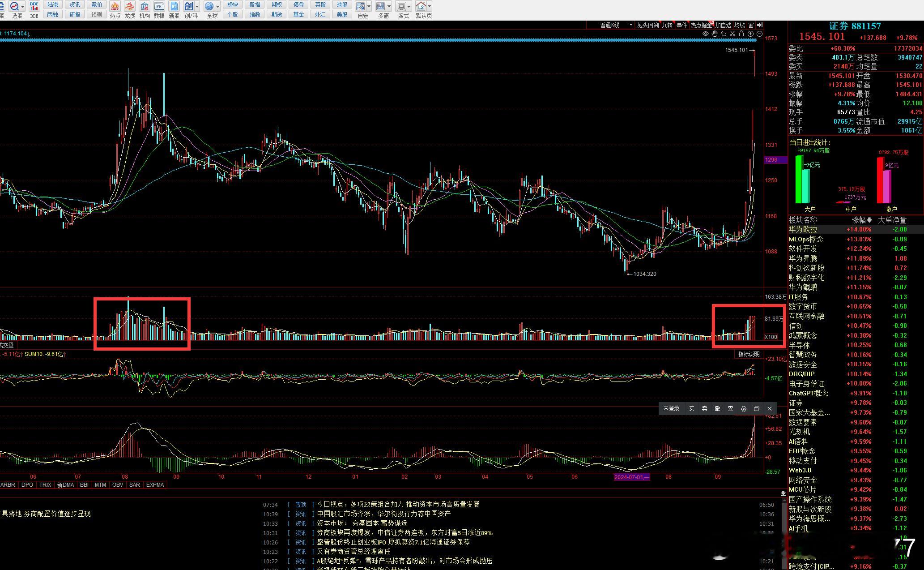Open the 机构 institutions icon
The height and width of the screenshot is (570, 924).
click(145, 6)
